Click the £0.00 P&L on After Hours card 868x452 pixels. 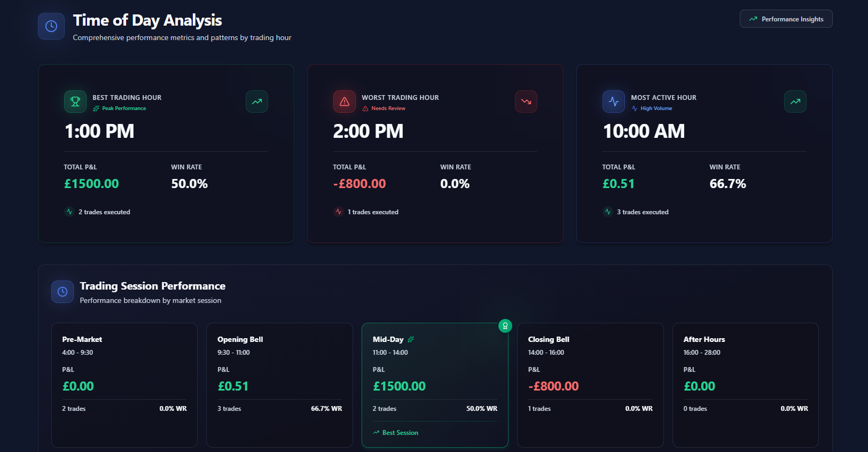click(x=699, y=386)
